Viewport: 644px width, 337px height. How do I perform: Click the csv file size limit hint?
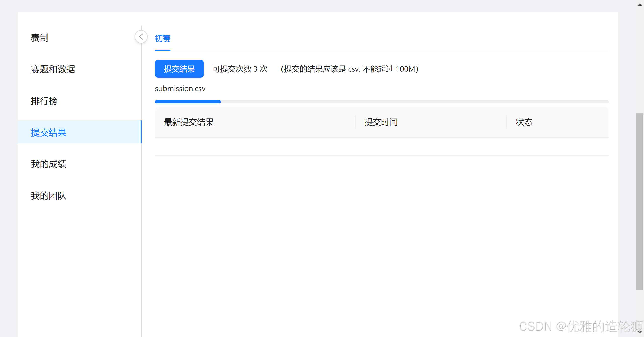tap(349, 69)
